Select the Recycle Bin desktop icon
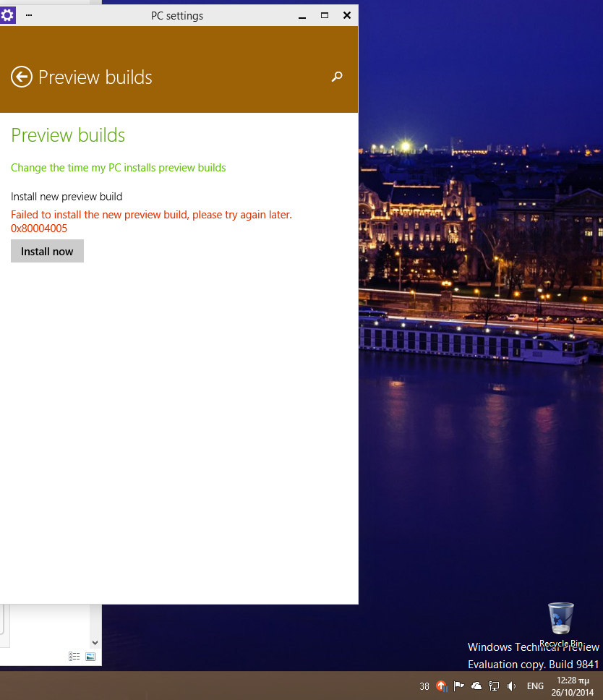 [561, 624]
